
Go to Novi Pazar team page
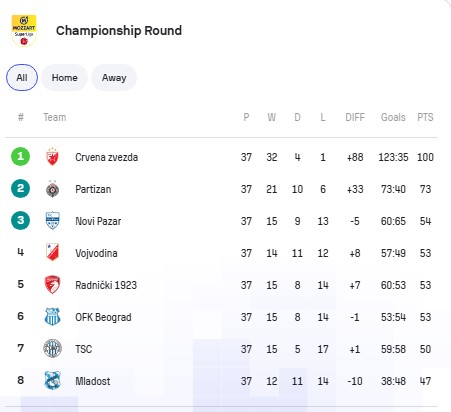coord(98,221)
